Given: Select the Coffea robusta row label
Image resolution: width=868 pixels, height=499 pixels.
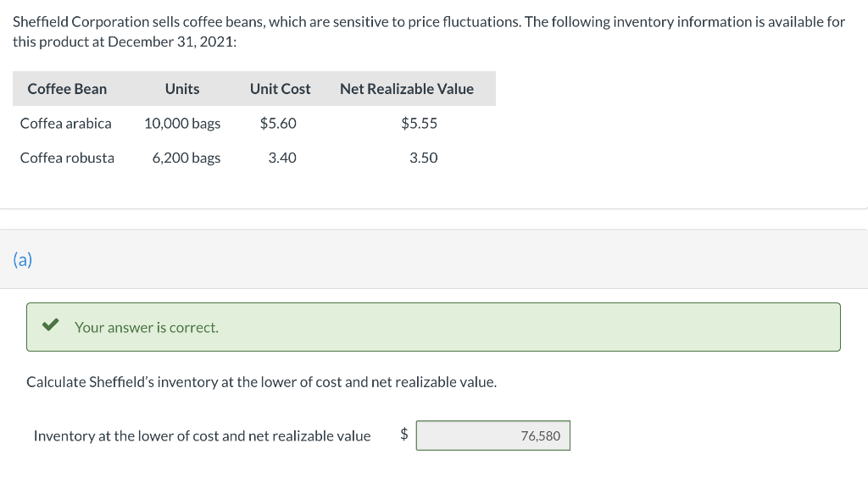Looking at the screenshot, I should (67, 158).
